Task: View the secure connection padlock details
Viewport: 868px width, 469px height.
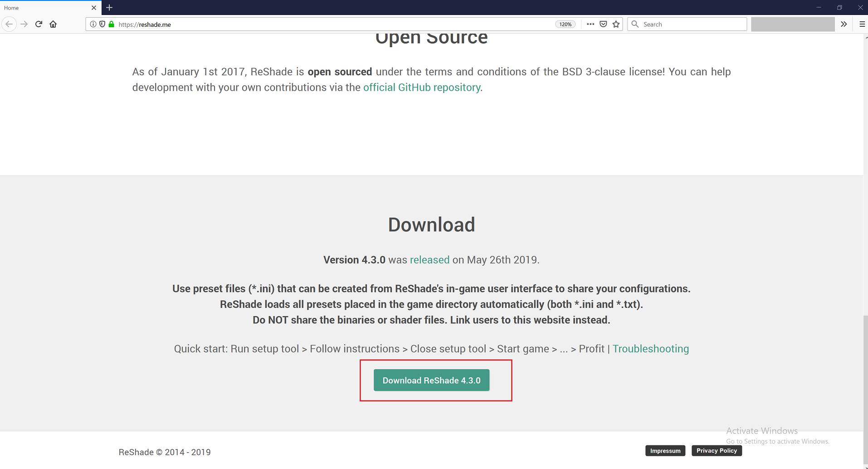Action: tap(111, 24)
